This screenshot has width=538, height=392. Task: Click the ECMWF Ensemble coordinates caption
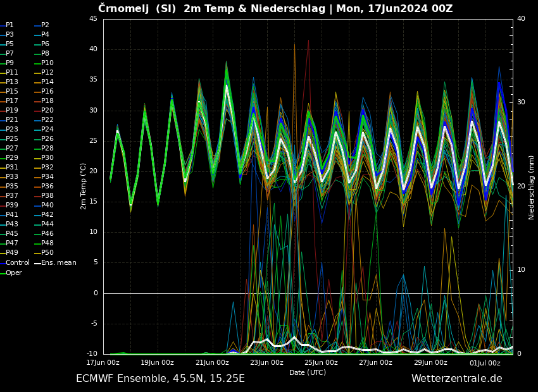[160, 379]
